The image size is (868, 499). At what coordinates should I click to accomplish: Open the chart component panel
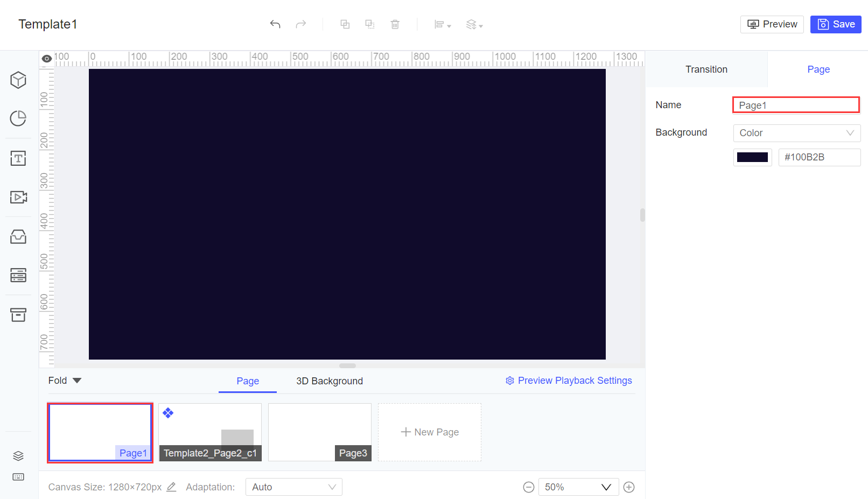(x=18, y=118)
